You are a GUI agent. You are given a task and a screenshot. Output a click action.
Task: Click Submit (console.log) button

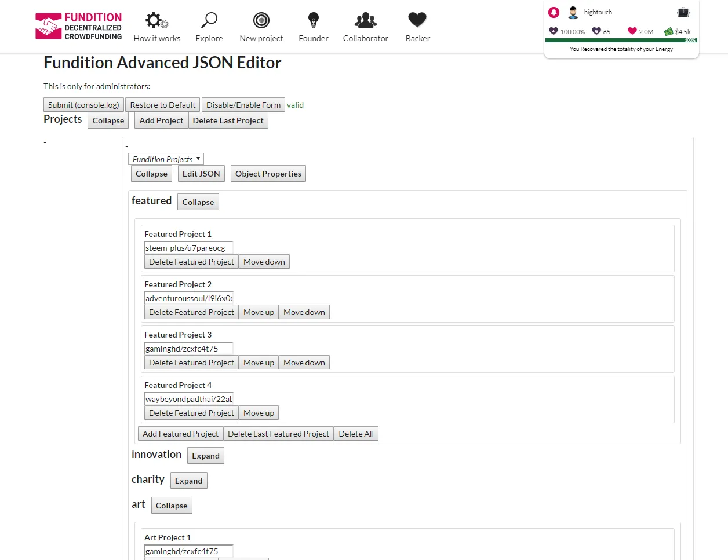pos(83,105)
